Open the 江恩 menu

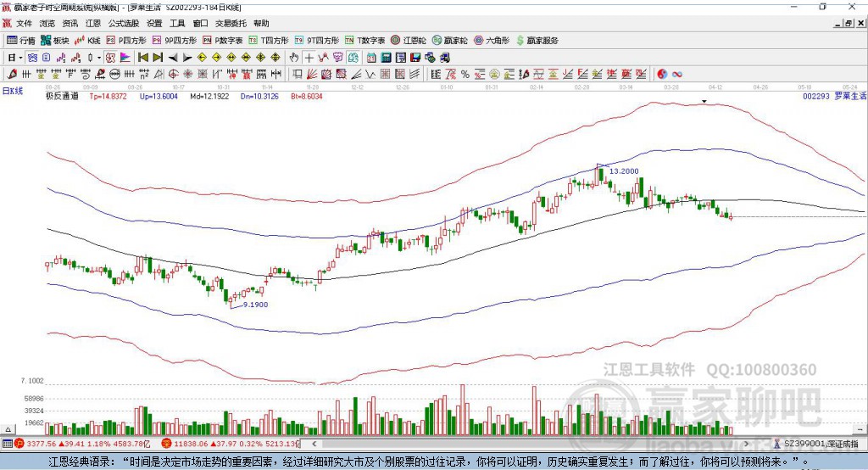93,23
